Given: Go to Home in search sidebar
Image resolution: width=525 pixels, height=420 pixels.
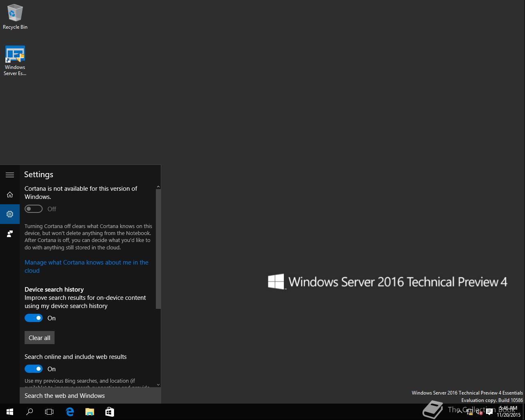Looking at the screenshot, I should click(10, 194).
